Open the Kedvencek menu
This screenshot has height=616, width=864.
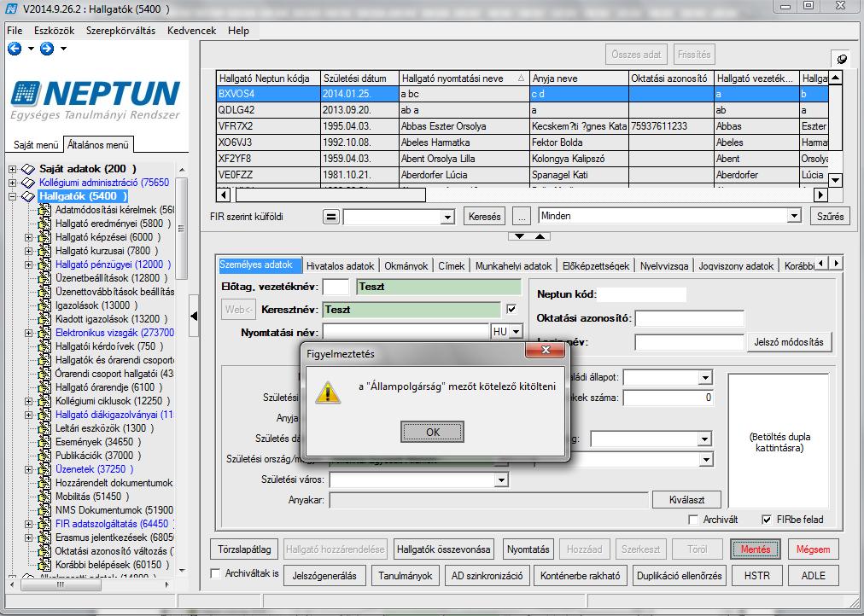[x=192, y=31]
